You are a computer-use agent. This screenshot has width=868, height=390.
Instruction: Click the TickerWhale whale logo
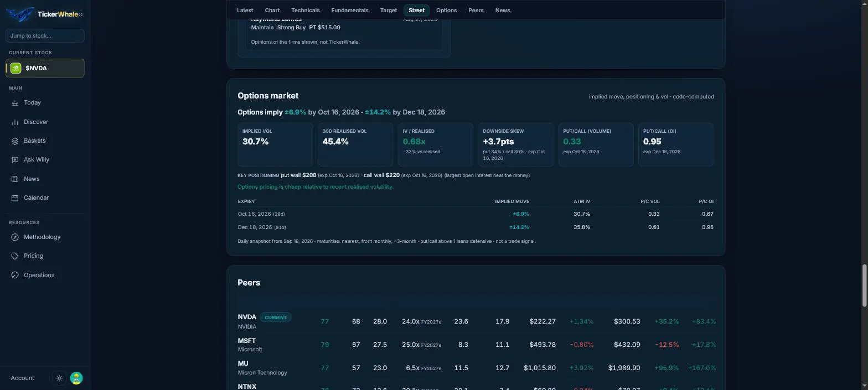tap(19, 14)
